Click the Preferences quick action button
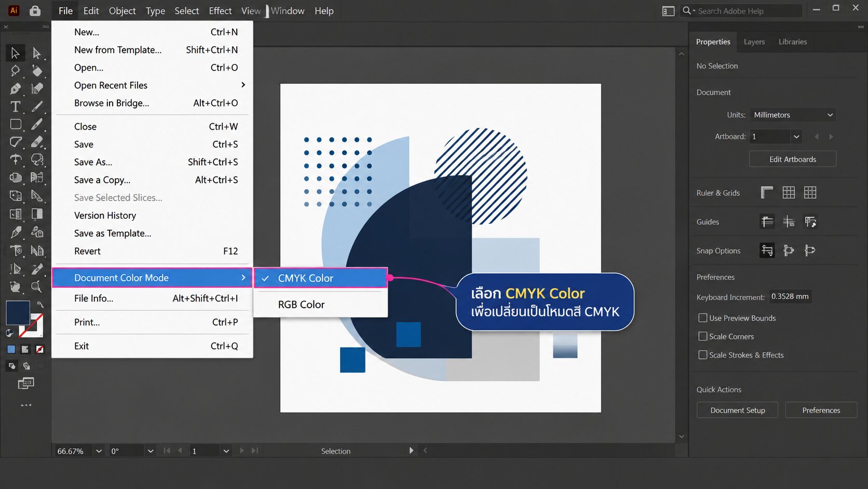The width and height of the screenshot is (868, 489). (821, 410)
